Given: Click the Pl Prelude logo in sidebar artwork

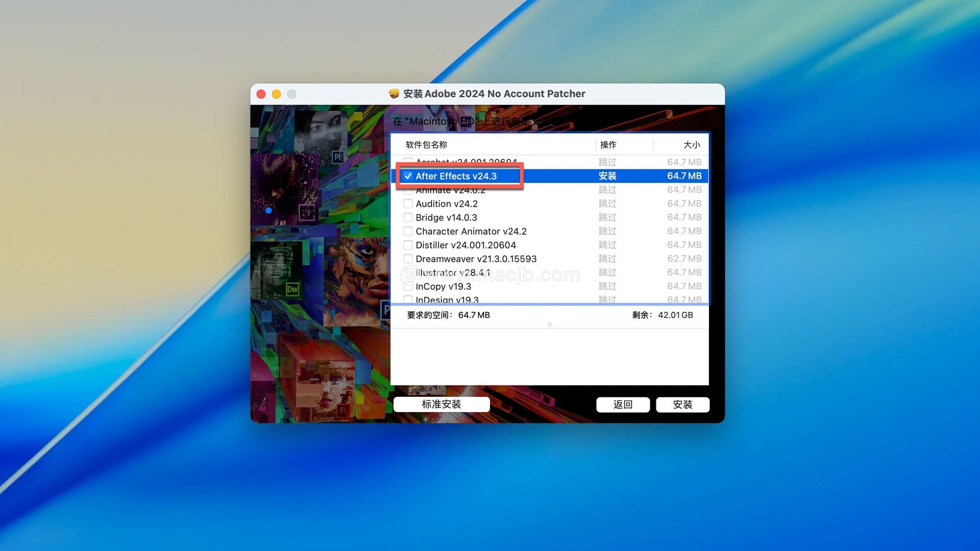Looking at the screenshot, I should pos(337,157).
